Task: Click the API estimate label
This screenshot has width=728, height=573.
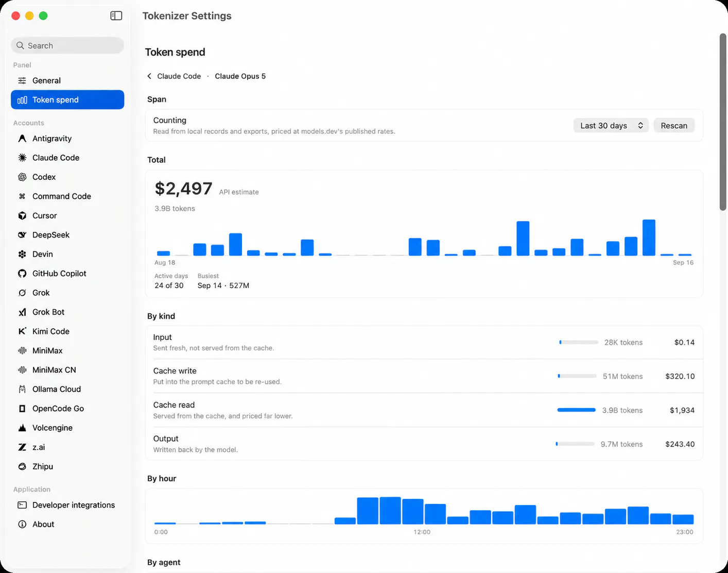Action: click(x=239, y=192)
